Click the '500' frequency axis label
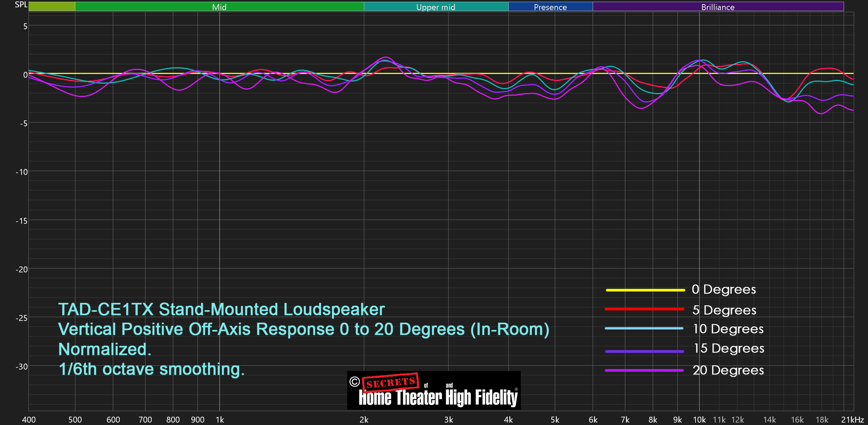This screenshot has width=868, height=425. point(75,420)
